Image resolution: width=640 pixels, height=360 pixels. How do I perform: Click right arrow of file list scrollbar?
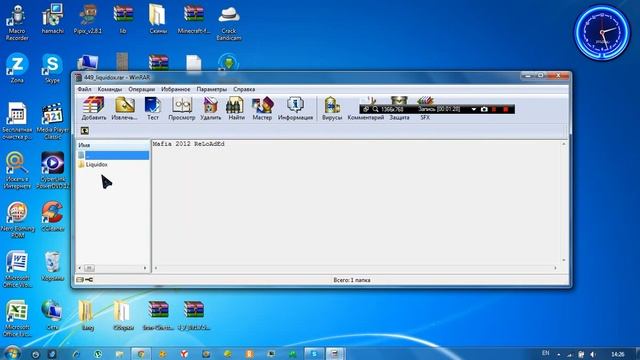(145, 268)
